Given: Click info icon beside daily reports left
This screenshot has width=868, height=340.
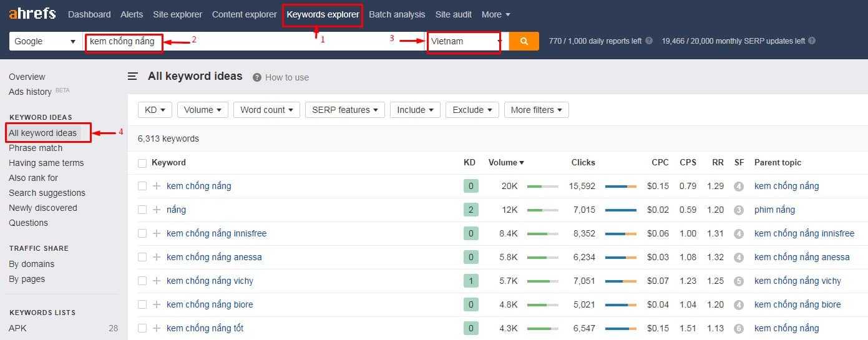Looking at the screenshot, I should tap(649, 41).
